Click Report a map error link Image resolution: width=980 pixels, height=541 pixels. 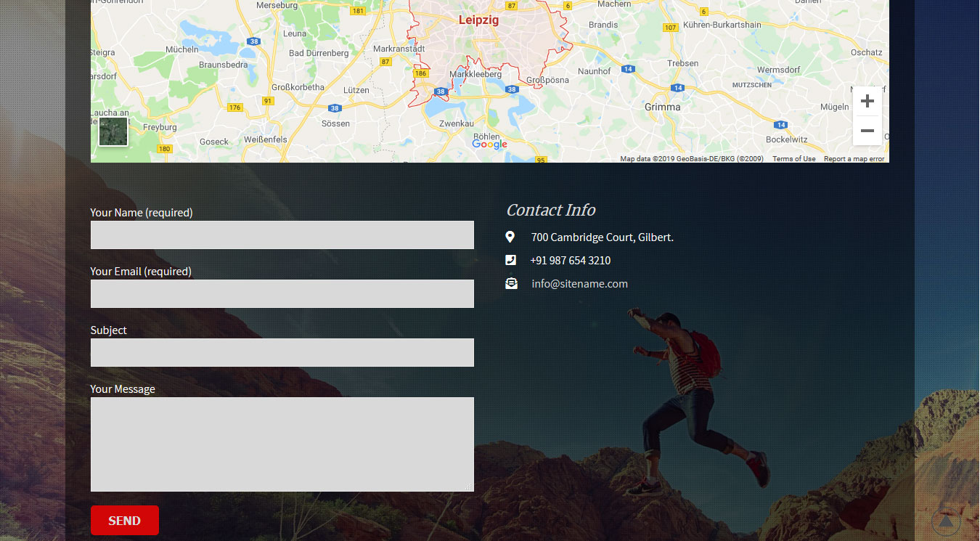pyautogui.click(x=854, y=159)
